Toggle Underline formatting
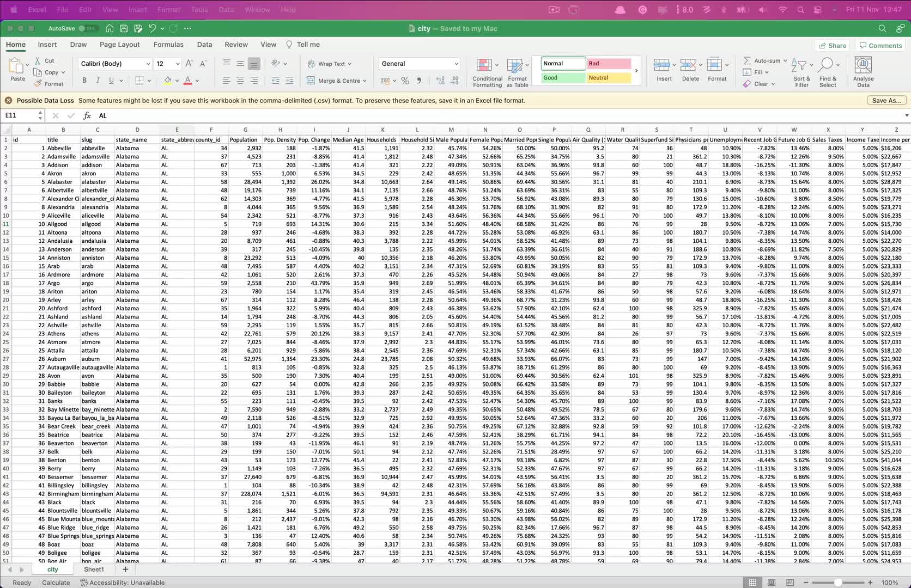Screen dimensions: 911x588 click(111, 81)
